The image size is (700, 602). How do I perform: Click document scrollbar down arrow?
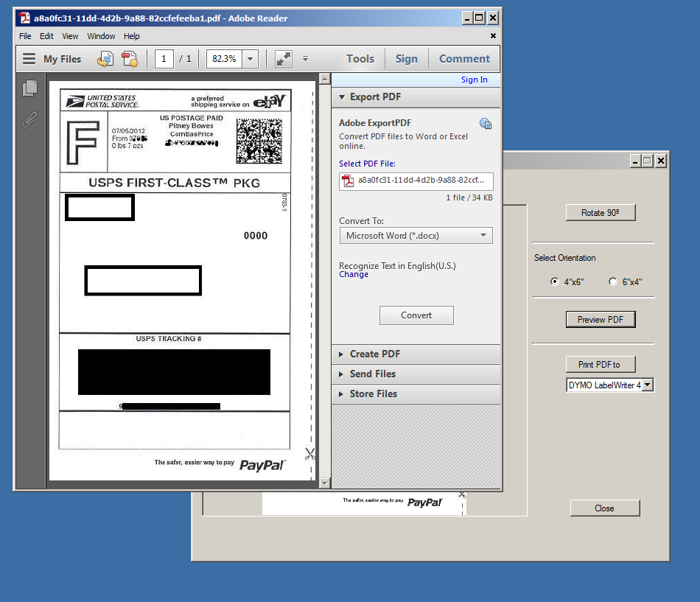(x=325, y=483)
